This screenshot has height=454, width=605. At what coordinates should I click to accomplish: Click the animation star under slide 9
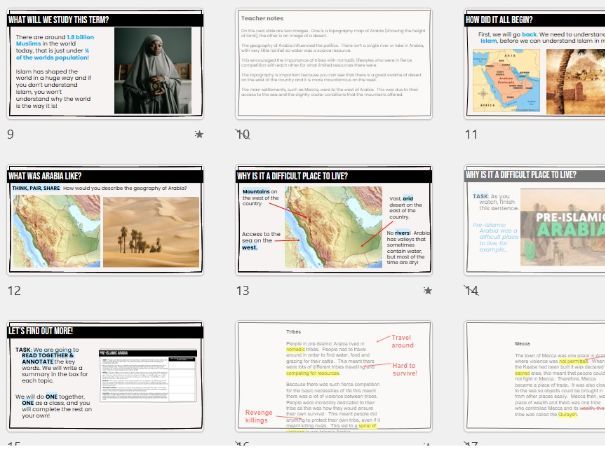pyautogui.click(x=199, y=134)
